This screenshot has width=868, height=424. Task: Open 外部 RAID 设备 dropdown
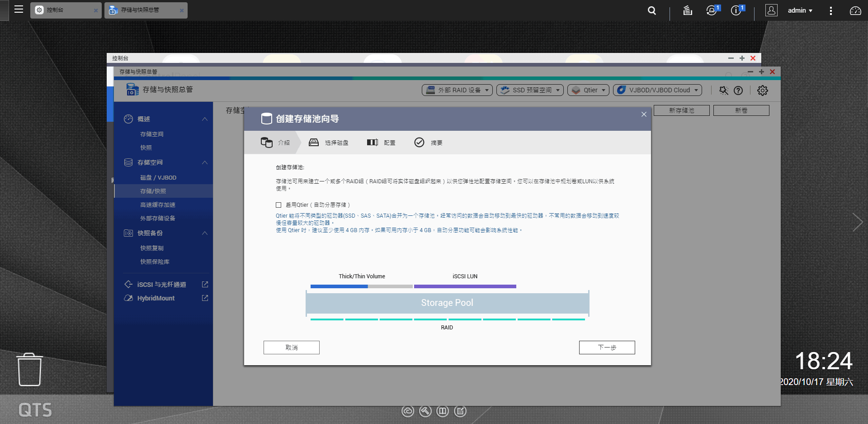pos(457,90)
